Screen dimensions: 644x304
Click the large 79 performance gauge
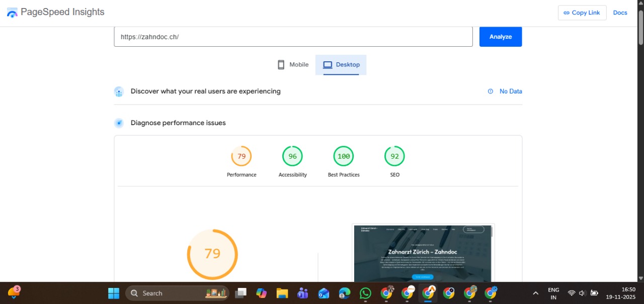tap(212, 254)
